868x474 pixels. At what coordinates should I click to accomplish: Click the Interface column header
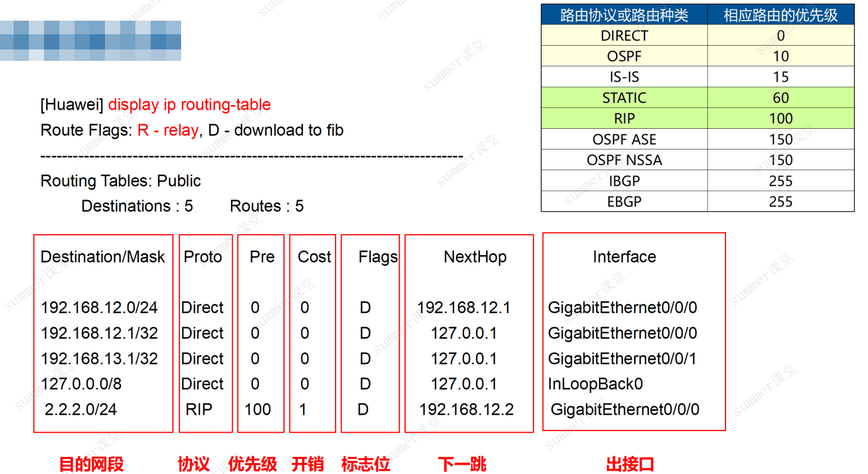(x=624, y=257)
